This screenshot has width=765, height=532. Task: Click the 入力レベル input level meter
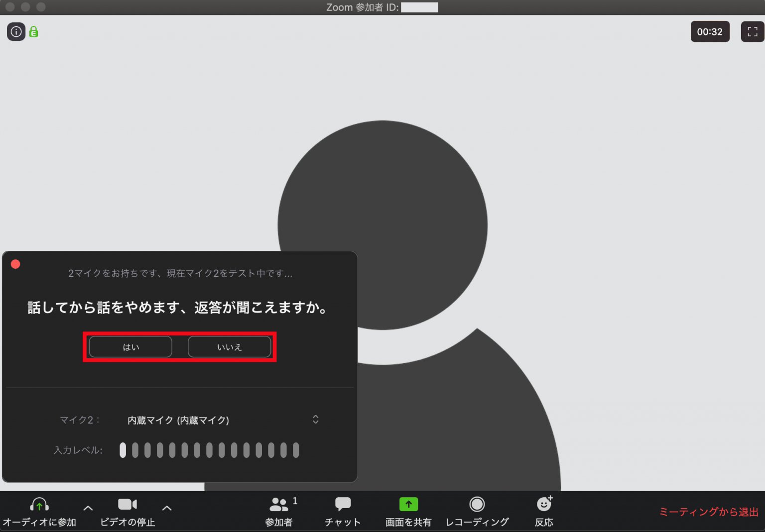click(209, 450)
